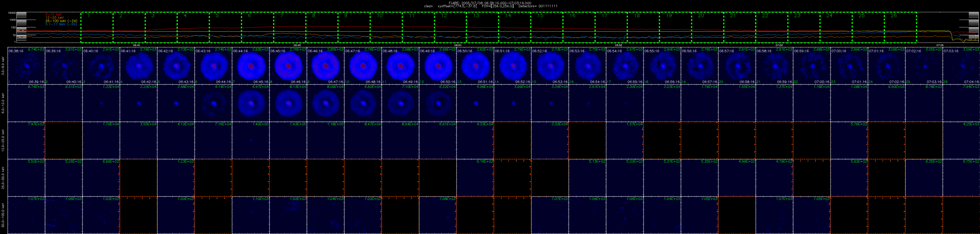The width and height of the screenshot is (980, 234).
Task: Click the 07:04:16 end time label
Action: pyautogui.click(x=971, y=82)
